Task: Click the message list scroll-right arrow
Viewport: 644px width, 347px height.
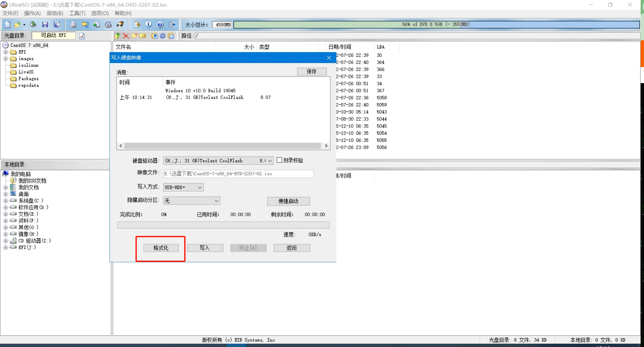Action: point(326,146)
